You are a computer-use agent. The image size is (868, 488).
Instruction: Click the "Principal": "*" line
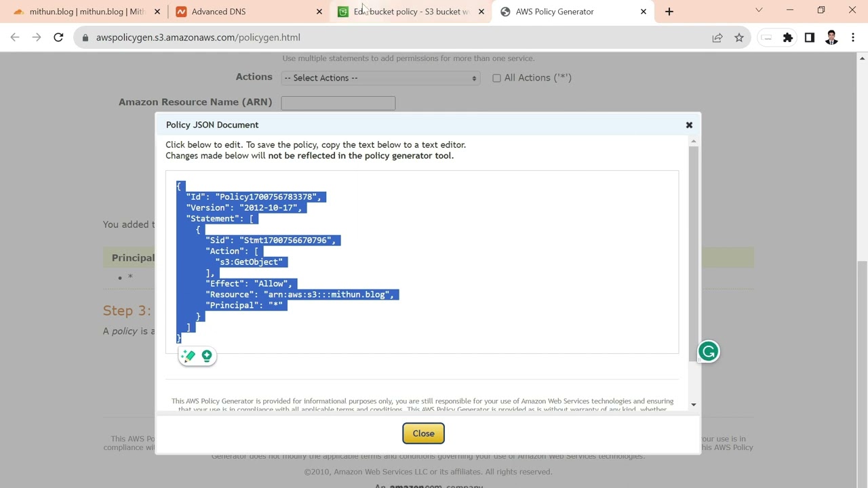coord(244,305)
